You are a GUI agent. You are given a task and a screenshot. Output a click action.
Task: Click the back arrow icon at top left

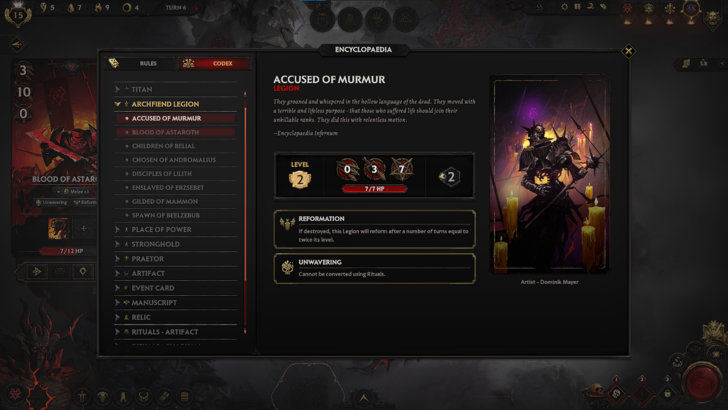click(17, 45)
